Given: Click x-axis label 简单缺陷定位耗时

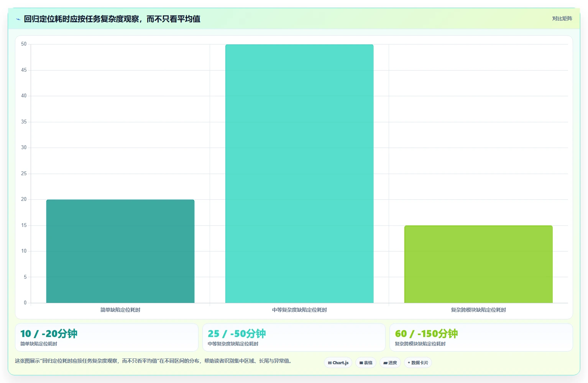Looking at the screenshot, I should [120, 310].
